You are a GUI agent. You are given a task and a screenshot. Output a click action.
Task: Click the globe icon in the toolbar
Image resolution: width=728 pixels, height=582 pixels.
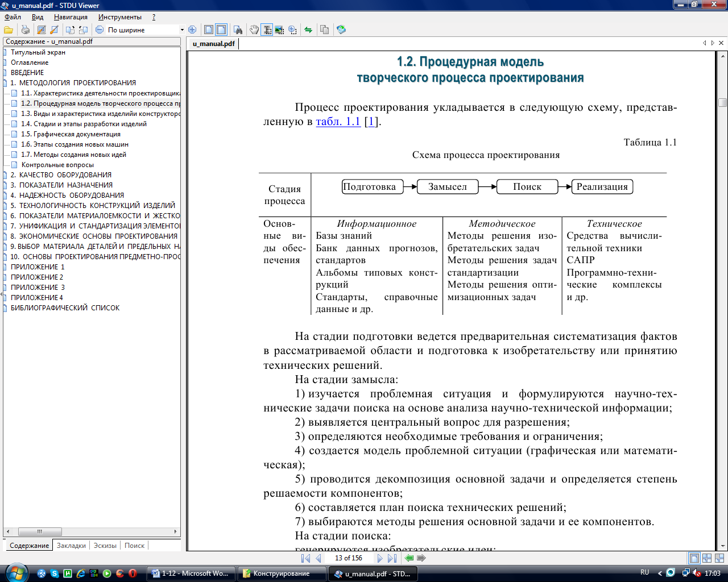[x=341, y=30]
